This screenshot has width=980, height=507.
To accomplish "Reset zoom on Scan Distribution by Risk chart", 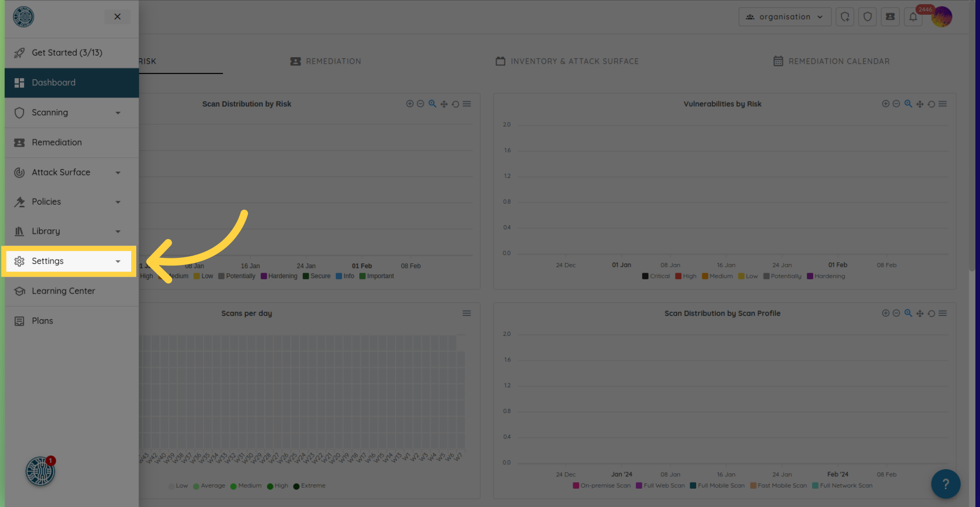I will (455, 104).
